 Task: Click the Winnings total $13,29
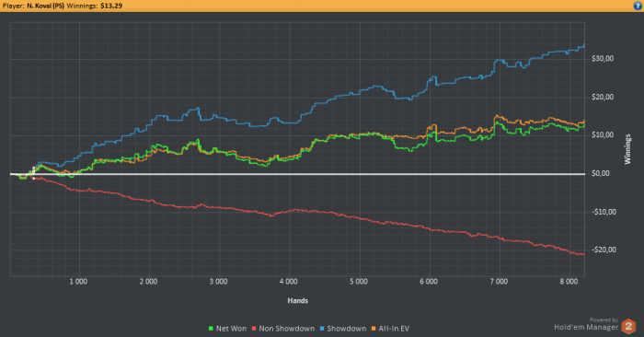[x=111, y=6]
